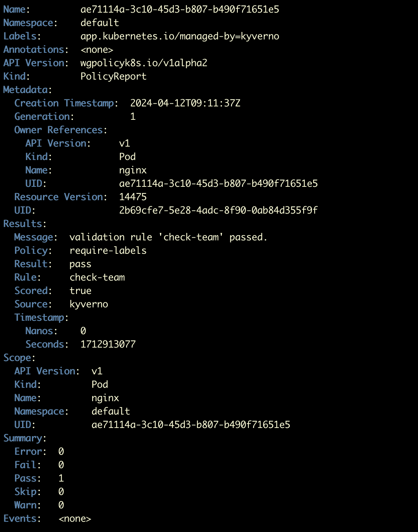Image resolution: width=418 pixels, height=532 pixels.
Task: Select the app.kubernetes.io/managed-by=kyverno label text
Action: point(179,36)
